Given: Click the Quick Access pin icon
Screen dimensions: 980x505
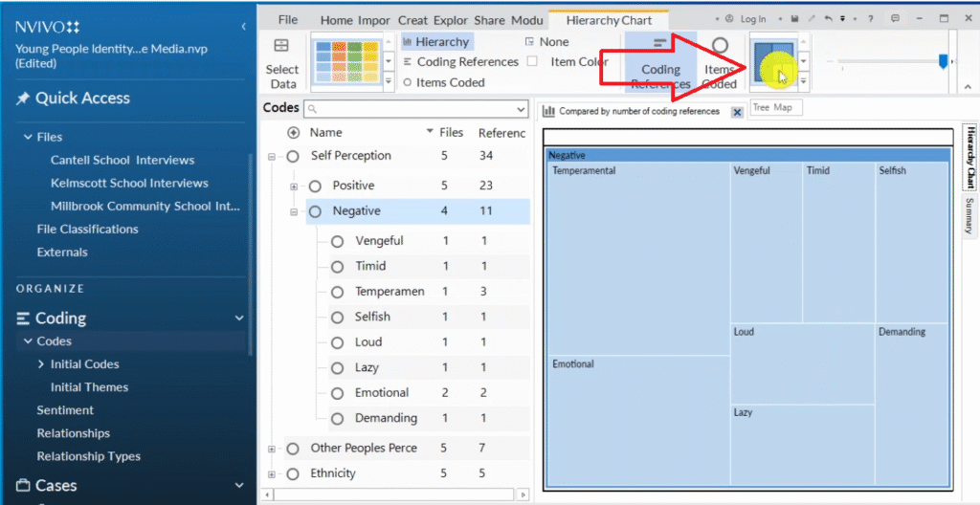Looking at the screenshot, I should [23, 99].
